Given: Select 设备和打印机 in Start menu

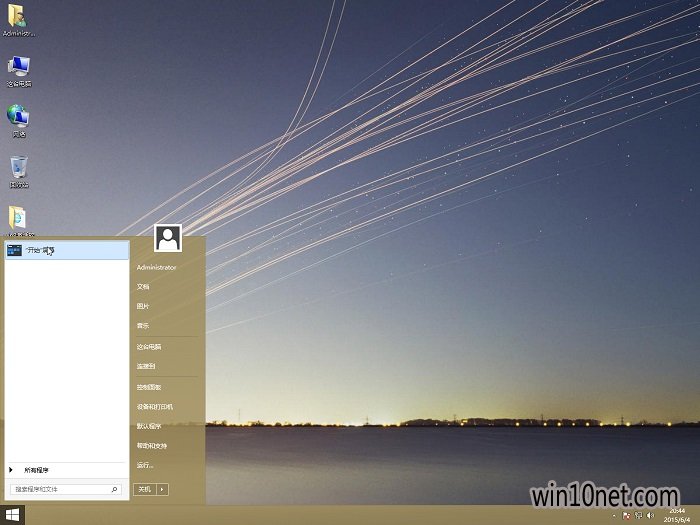Looking at the screenshot, I should tap(154, 406).
